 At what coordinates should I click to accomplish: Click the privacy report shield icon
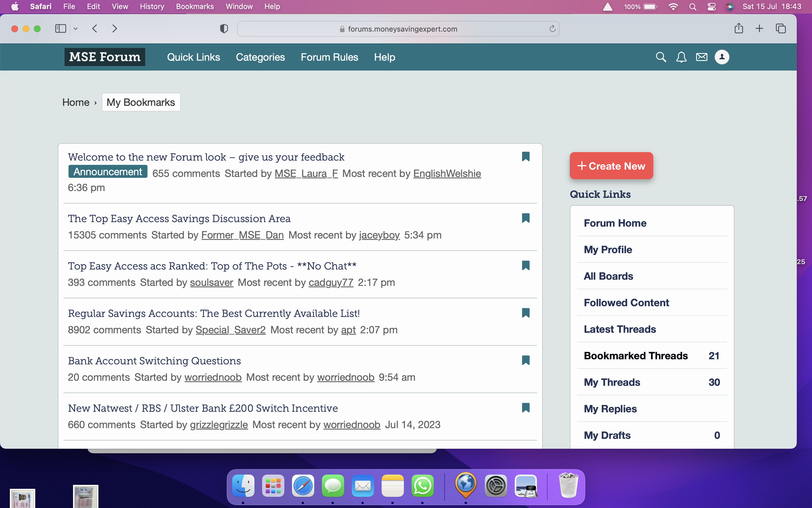224,29
